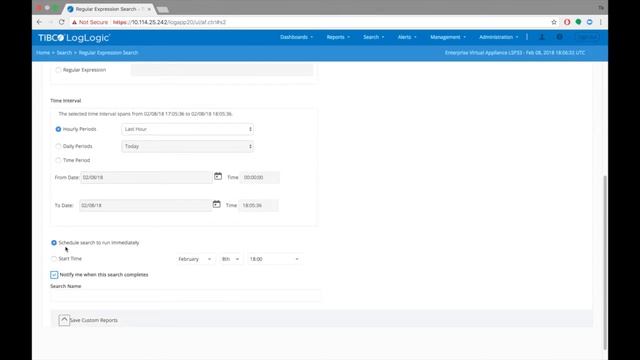The width and height of the screenshot is (640, 360).
Task: Click the Search breadcrumb link
Action: (x=64, y=53)
